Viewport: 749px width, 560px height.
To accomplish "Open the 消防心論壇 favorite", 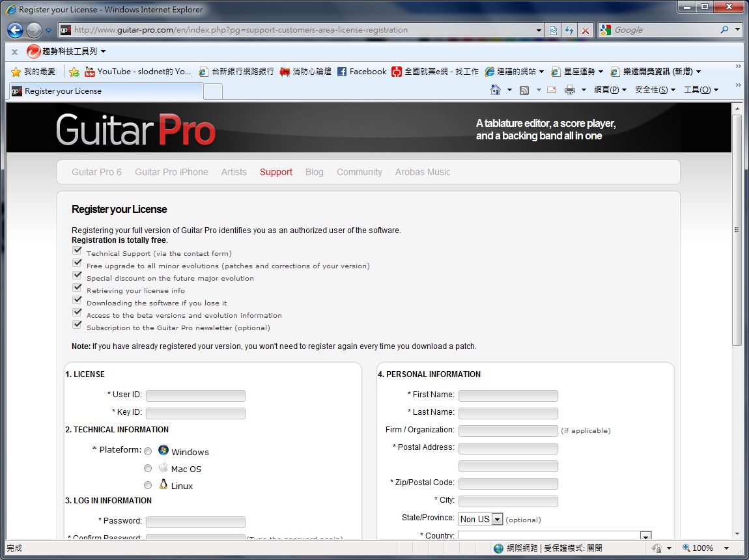I will [x=305, y=72].
